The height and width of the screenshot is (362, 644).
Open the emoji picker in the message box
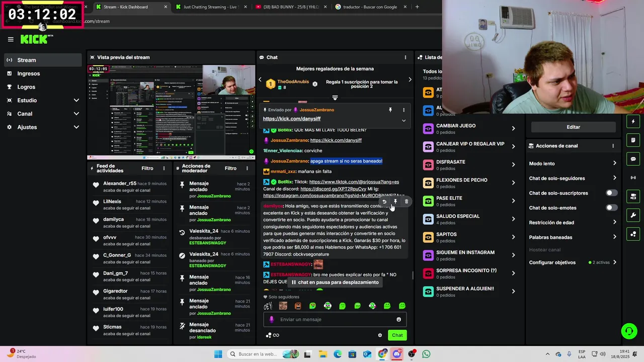coord(398,319)
